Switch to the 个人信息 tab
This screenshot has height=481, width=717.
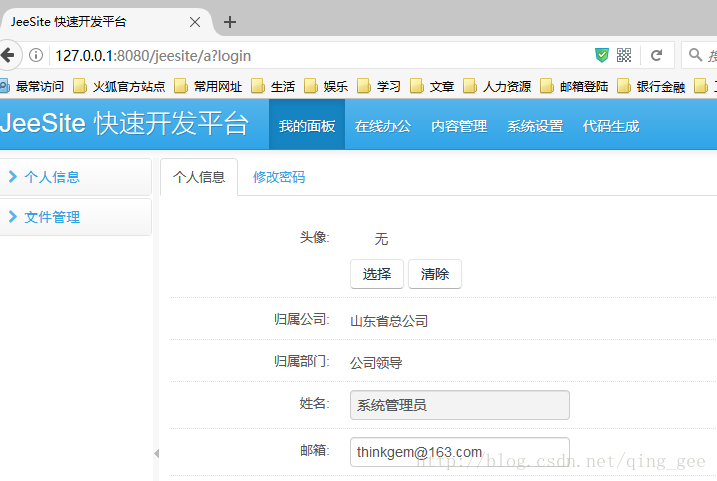pyautogui.click(x=199, y=177)
